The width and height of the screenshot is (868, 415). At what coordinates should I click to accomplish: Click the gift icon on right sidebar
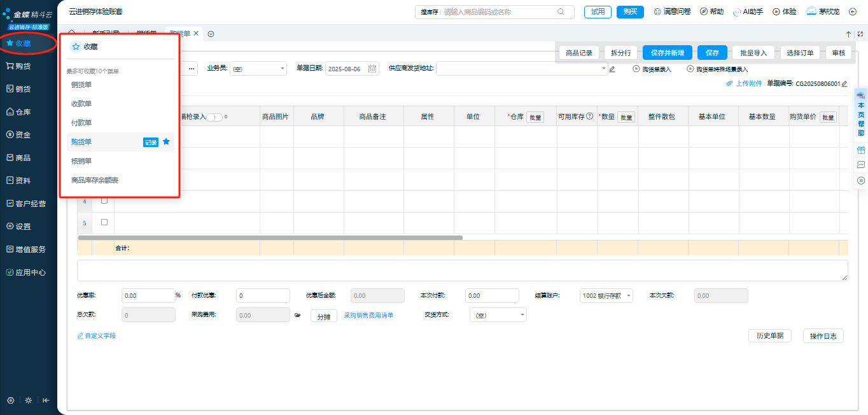coord(861,150)
